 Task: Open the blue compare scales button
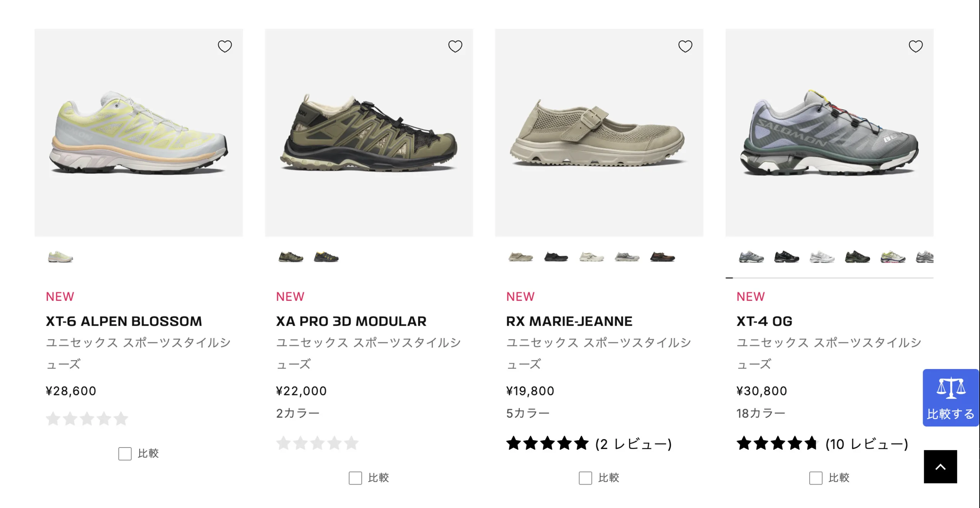tap(951, 398)
